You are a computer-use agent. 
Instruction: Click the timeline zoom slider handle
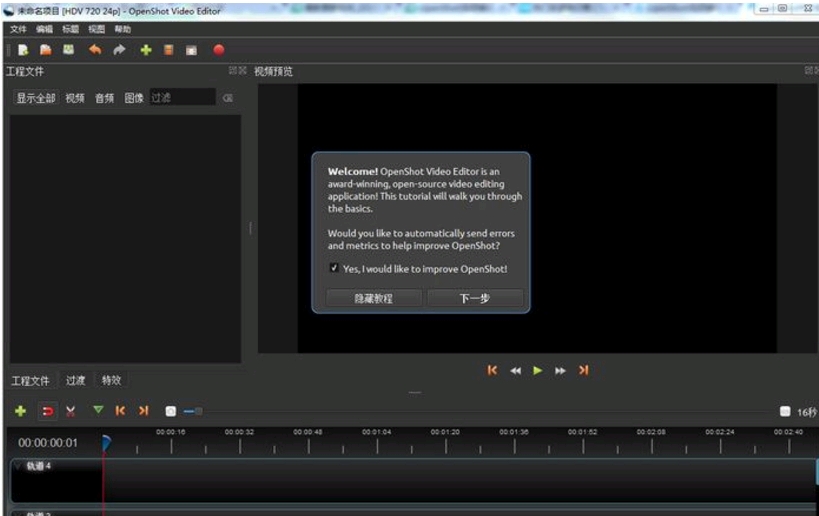pyautogui.click(x=197, y=412)
